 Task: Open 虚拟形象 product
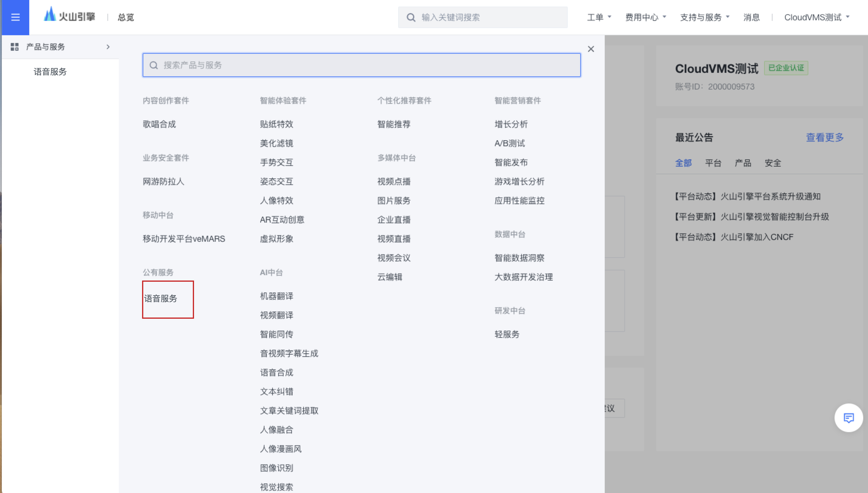tap(277, 239)
